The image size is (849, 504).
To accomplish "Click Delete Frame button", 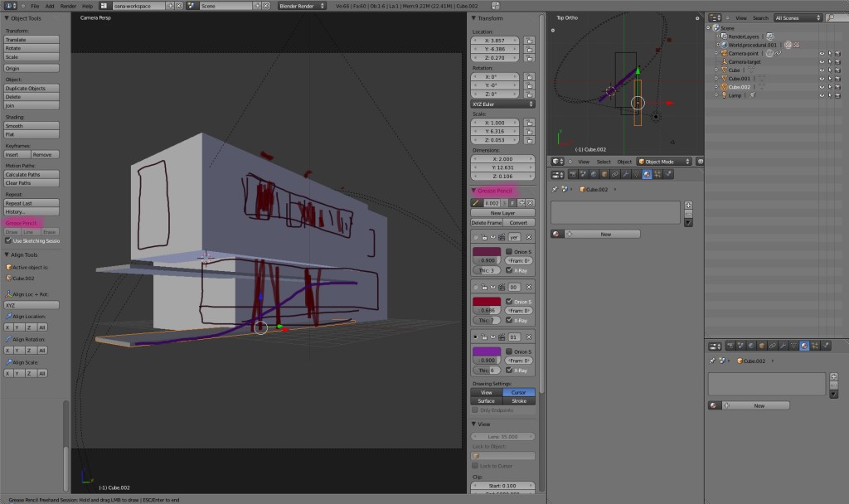I will pyautogui.click(x=487, y=222).
